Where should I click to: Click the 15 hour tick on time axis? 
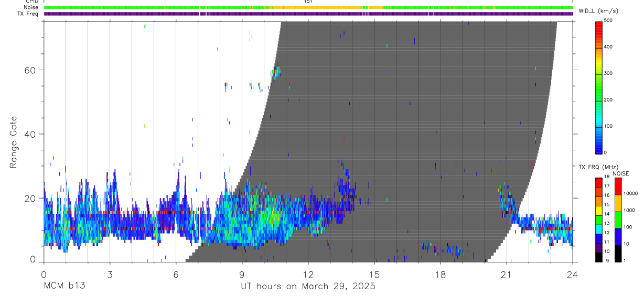pyautogui.click(x=374, y=274)
